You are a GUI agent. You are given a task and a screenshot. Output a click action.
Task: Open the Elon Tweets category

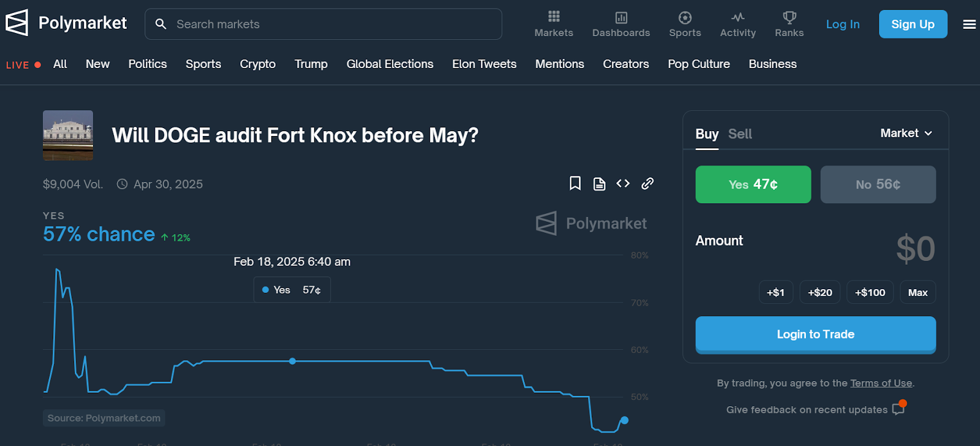(484, 64)
